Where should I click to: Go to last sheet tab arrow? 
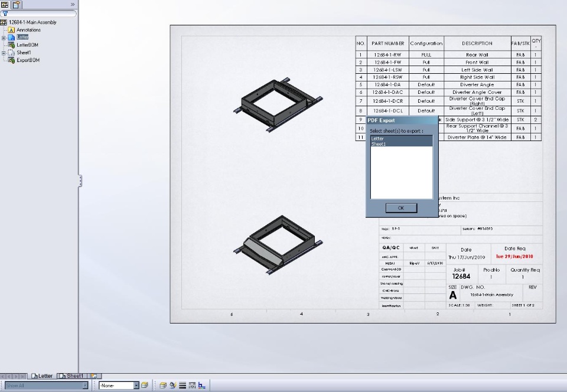[x=24, y=376]
